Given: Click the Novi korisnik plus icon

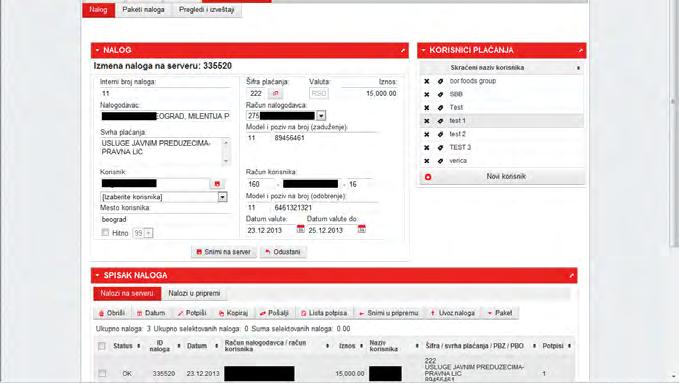Looking at the screenshot, I should 428,177.
